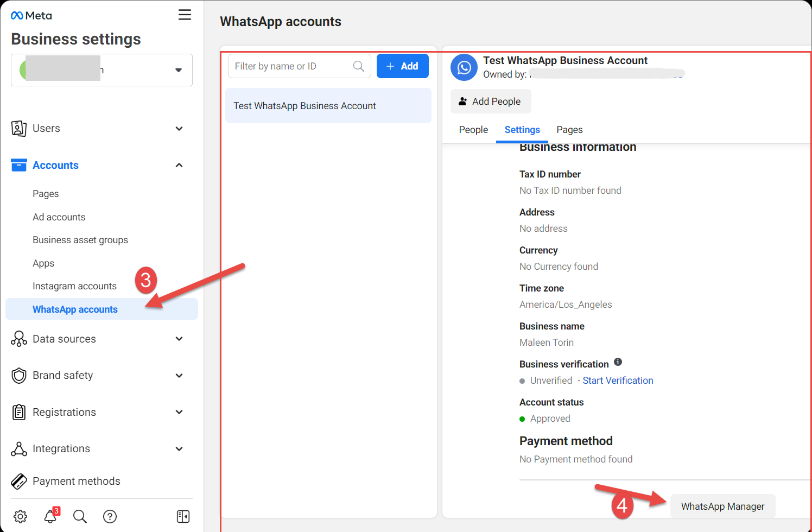The height and width of the screenshot is (532, 812).
Task: Switch to the Pages tab
Action: pos(569,130)
